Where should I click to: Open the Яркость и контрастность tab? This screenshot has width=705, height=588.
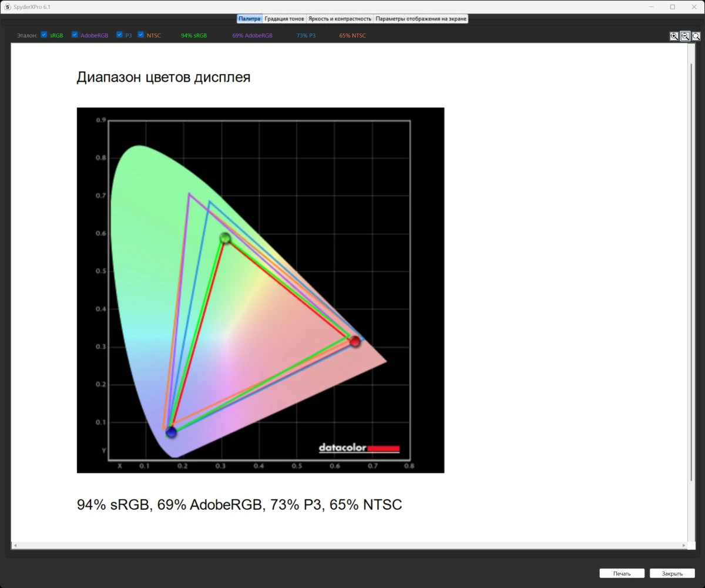tap(340, 19)
